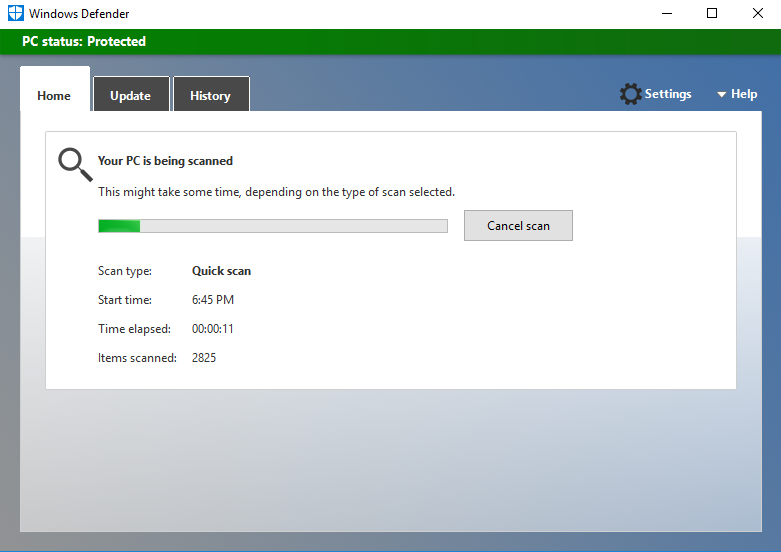Expand the Help dropdown arrow
Viewport: 781px width, 552px height.
[721, 95]
